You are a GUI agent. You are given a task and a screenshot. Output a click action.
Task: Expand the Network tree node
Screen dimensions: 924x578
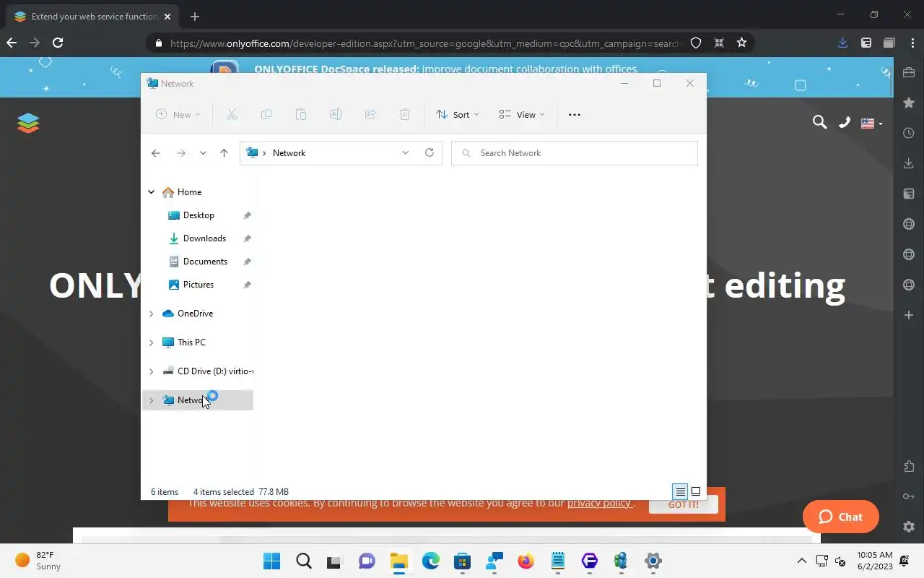click(x=151, y=400)
